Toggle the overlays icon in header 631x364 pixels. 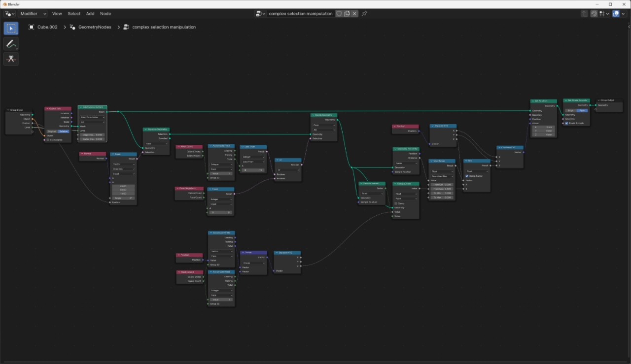coord(616,14)
